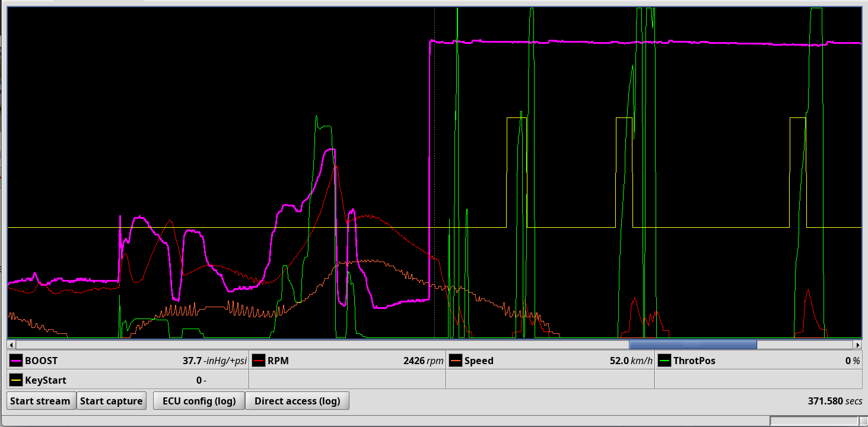
Task: Click the chart scrollbar left arrow
Action: point(11,345)
